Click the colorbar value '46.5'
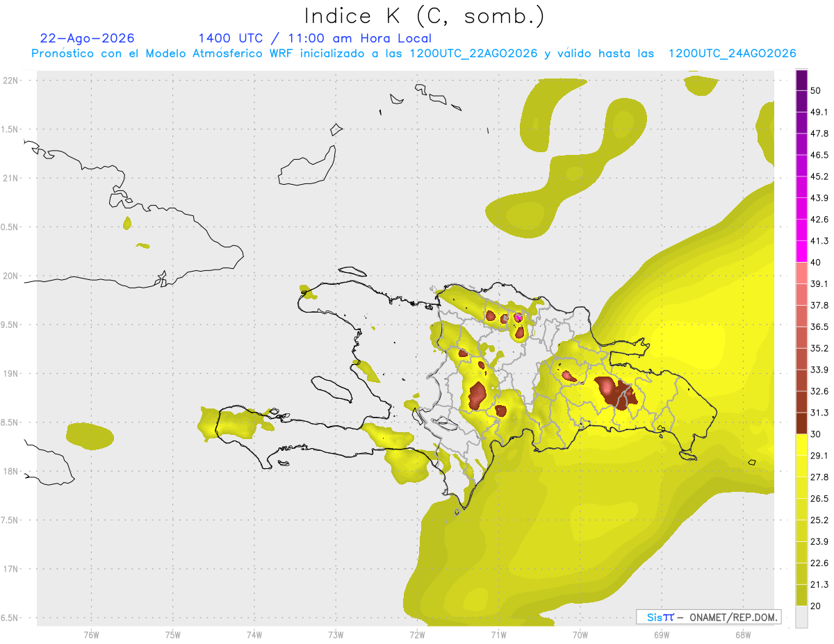This screenshot has width=834, height=644. click(x=819, y=155)
